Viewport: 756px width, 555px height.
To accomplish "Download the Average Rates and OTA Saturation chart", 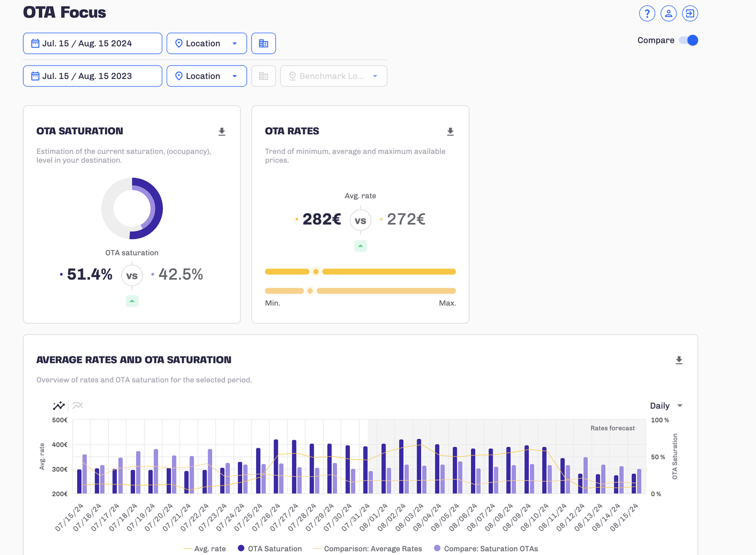I will [679, 360].
